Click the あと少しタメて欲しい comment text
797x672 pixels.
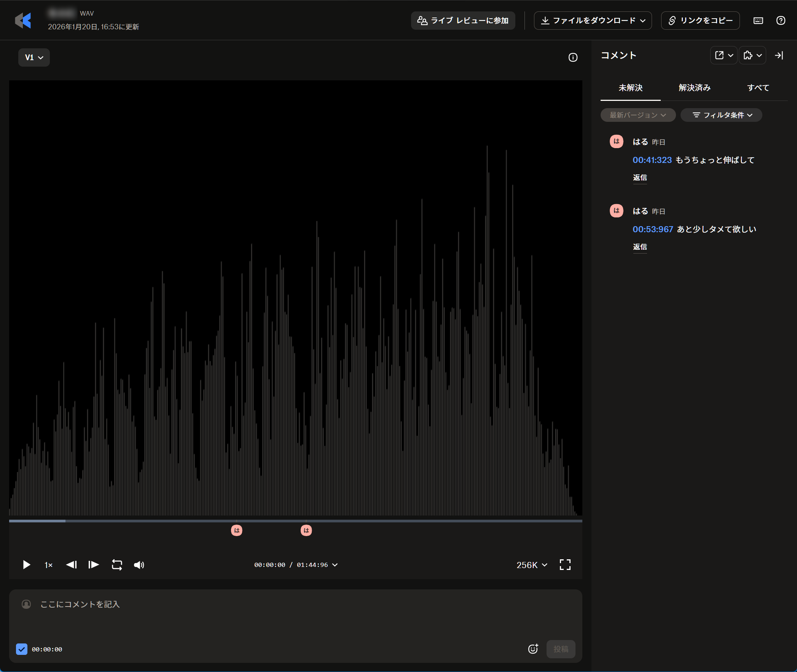click(x=716, y=229)
